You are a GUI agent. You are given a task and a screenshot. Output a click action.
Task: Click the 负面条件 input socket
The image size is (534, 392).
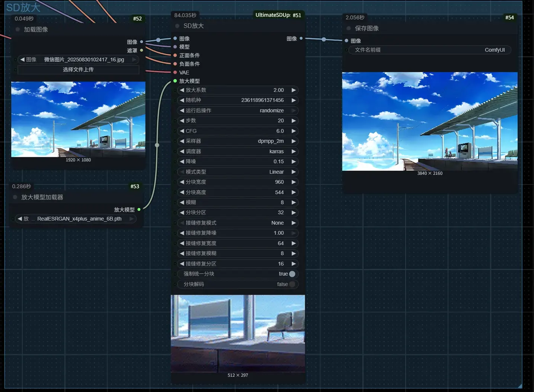(x=175, y=64)
